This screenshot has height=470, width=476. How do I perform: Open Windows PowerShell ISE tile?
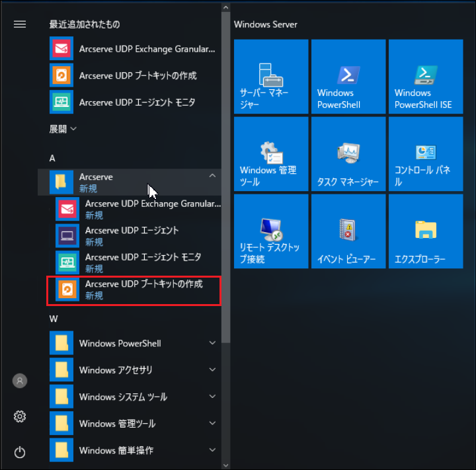(x=426, y=77)
